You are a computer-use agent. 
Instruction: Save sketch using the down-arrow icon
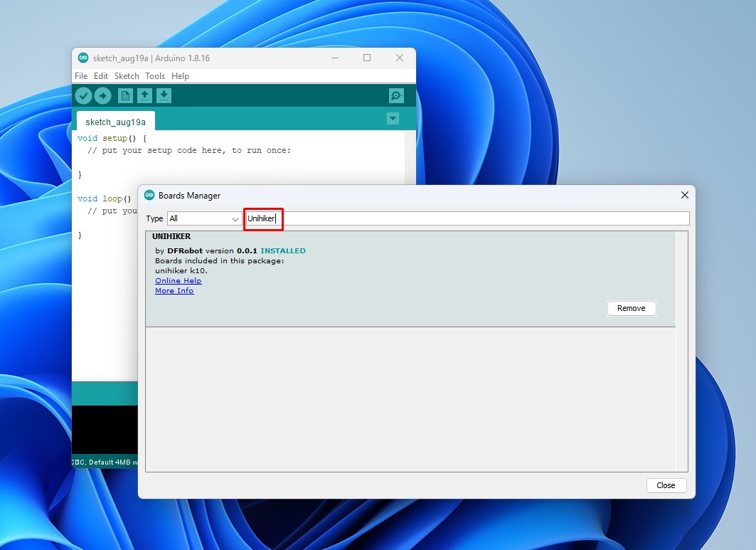(164, 95)
